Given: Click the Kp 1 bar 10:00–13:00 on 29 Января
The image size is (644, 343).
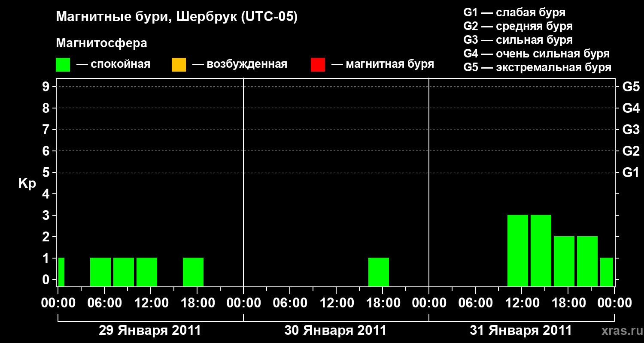Looking at the screenshot, I should (147, 272).
